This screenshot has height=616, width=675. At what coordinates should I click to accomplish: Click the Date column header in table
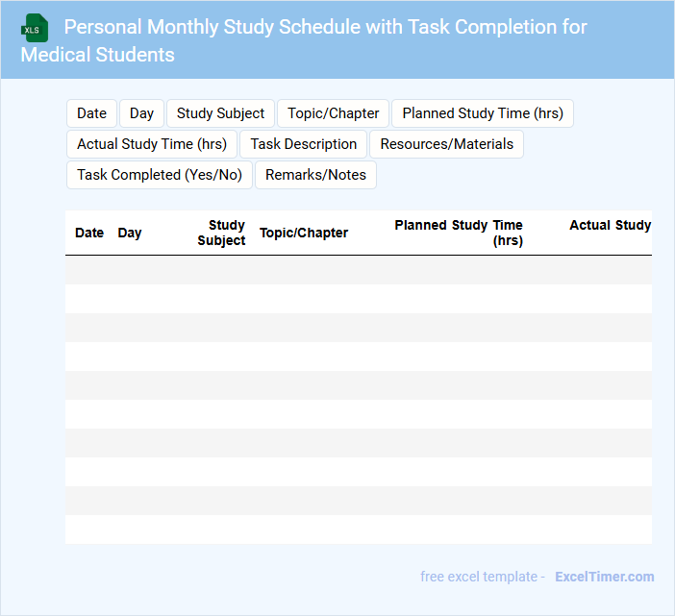(x=89, y=233)
